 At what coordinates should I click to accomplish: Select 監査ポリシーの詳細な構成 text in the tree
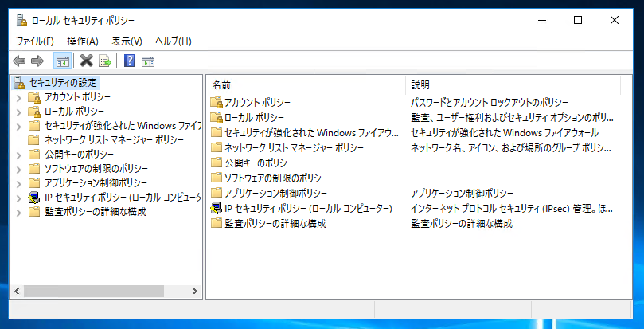pos(96,212)
